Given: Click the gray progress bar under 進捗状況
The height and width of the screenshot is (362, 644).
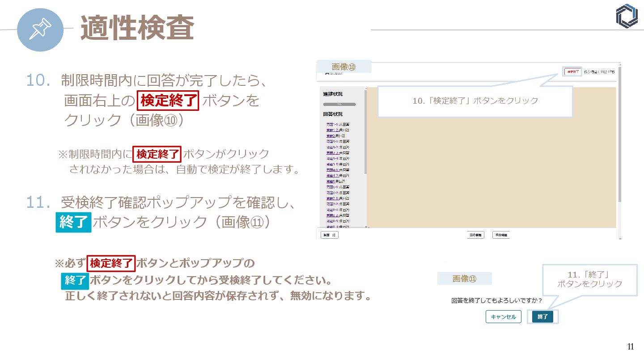Looking at the screenshot, I should (339, 104).
